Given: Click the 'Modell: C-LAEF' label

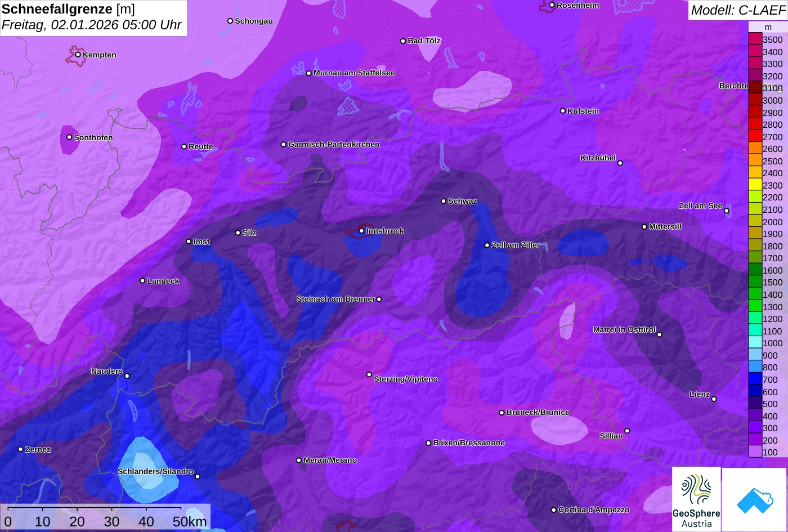Looking at the screenshot, I should [738, 10].
